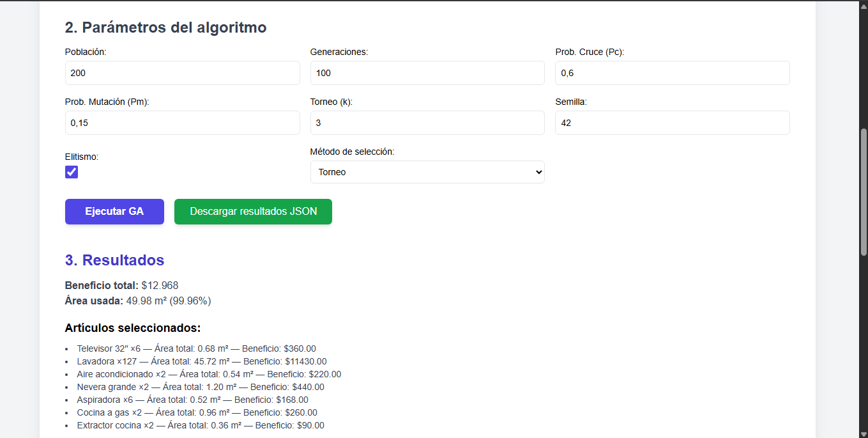Click the Artículos seleccionados heading
868x438 pixels.
click(132, 327)
